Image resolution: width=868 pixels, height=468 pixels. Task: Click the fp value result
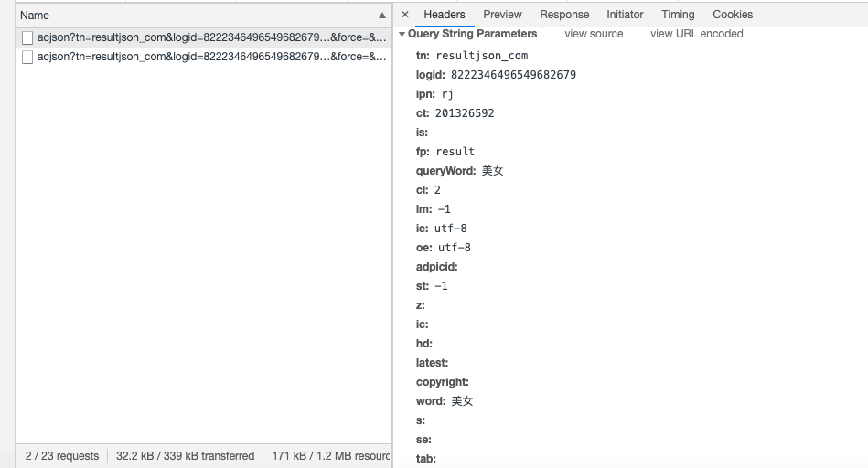click(455, 152)
